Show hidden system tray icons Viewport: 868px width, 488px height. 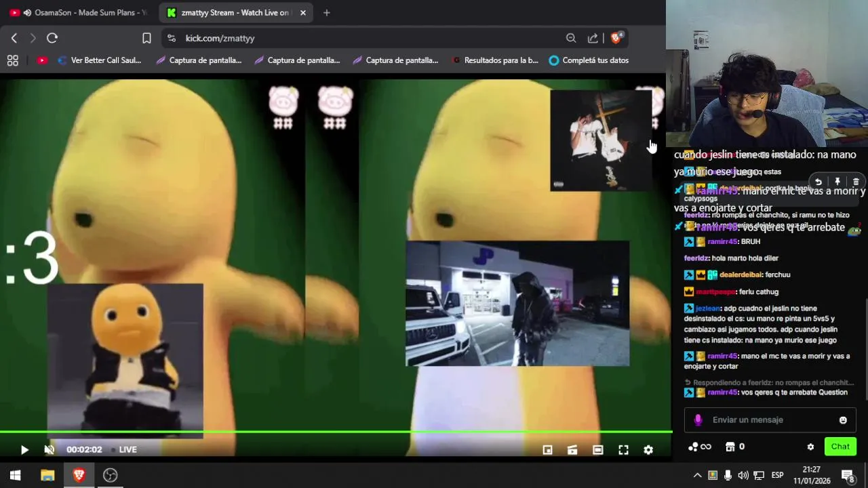point(697,475)
